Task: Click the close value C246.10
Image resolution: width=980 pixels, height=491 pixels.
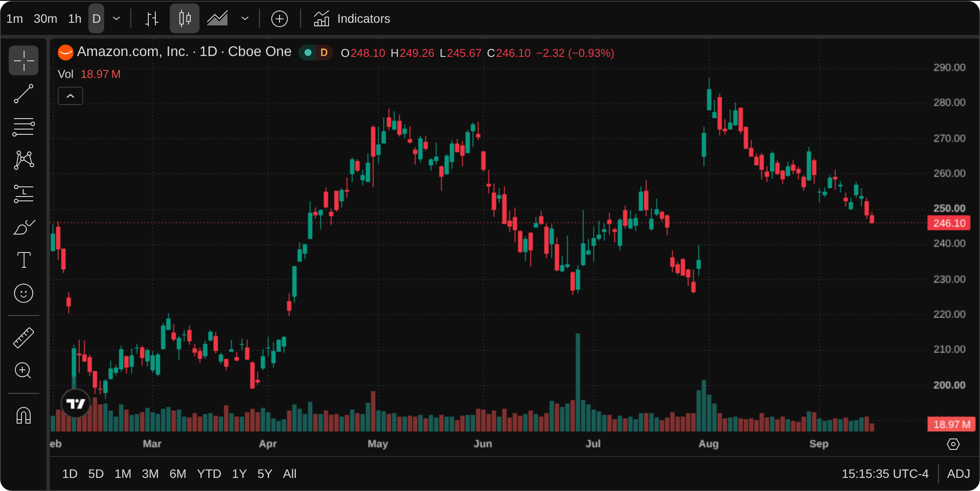Action: pos(509,53)
